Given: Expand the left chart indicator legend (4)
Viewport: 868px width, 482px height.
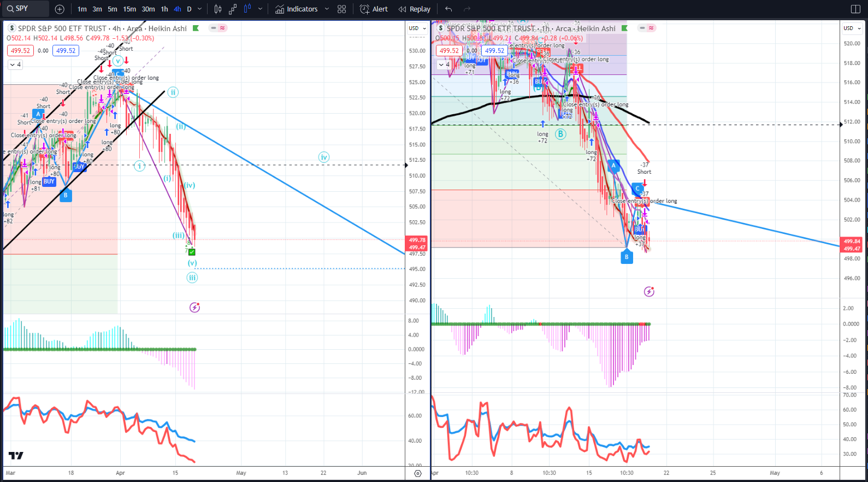Looking at the screenshot, I should point(15,64).
